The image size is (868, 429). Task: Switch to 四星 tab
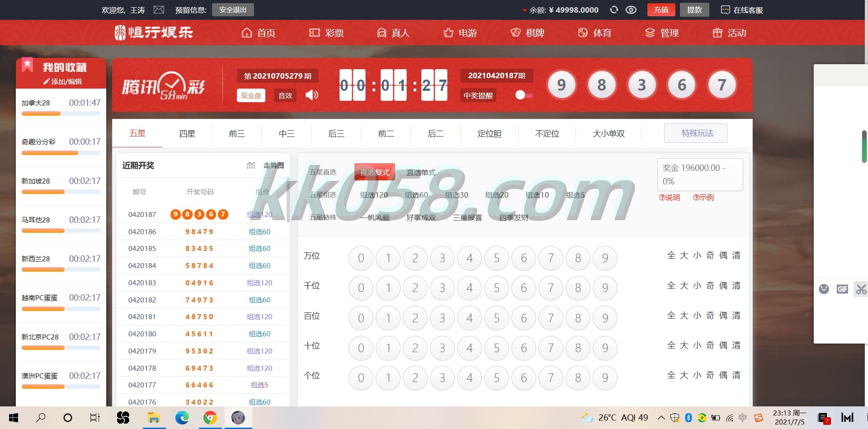coord(187,133)
